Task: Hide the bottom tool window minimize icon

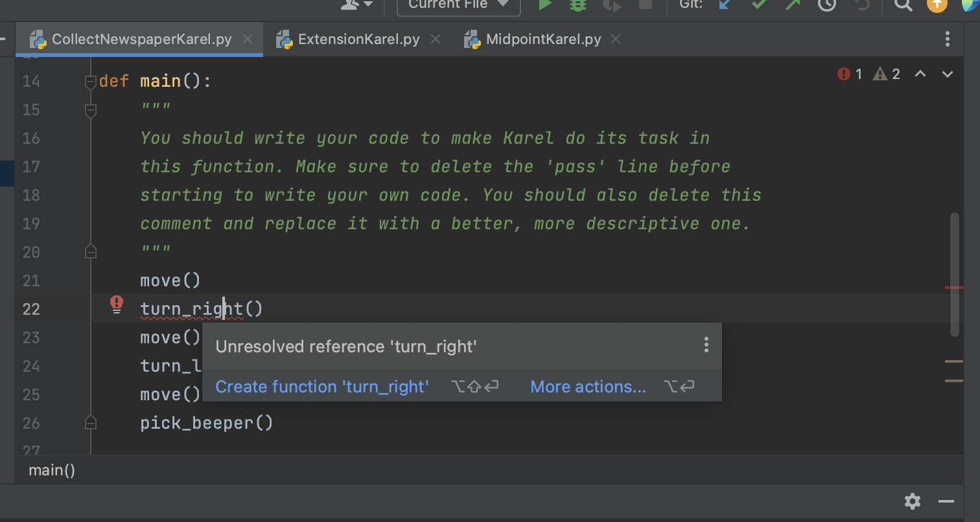Action: [x=946, y=501]
